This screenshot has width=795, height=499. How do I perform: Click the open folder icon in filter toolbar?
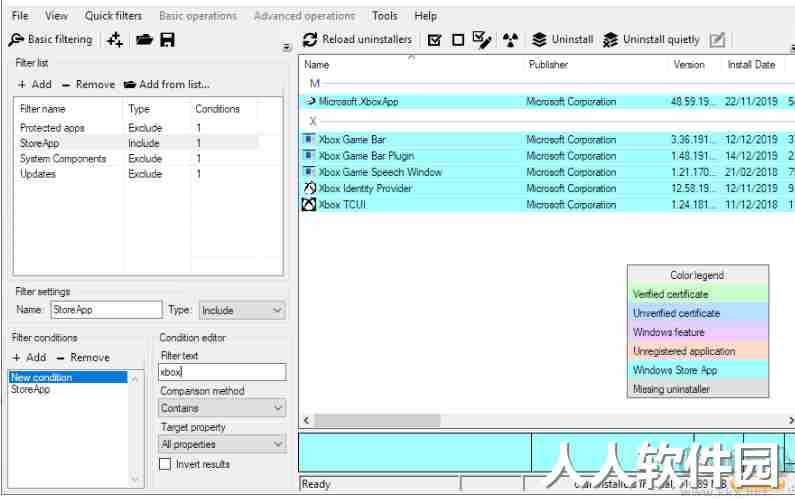144,40
